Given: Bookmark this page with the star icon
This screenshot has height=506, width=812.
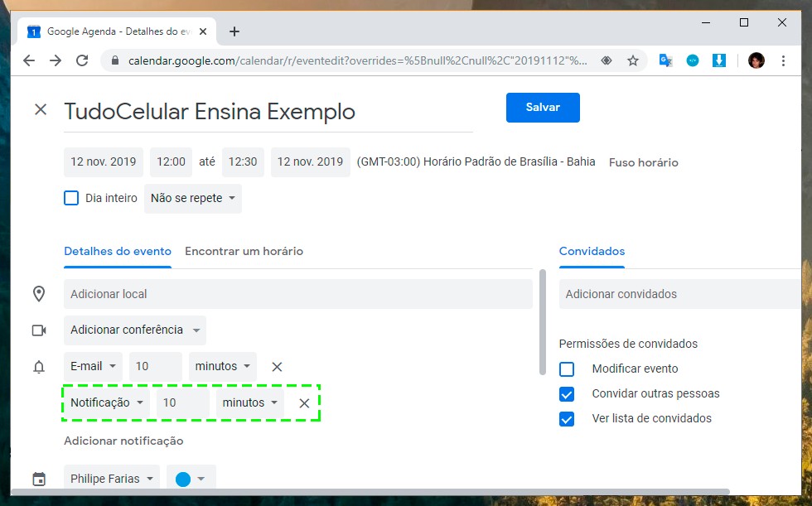Looking at the screenshot, I should [633, 60].
